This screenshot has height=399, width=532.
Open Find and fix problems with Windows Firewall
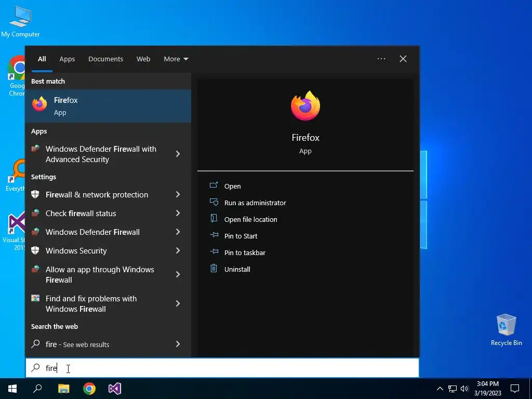(x=108, y=303)
